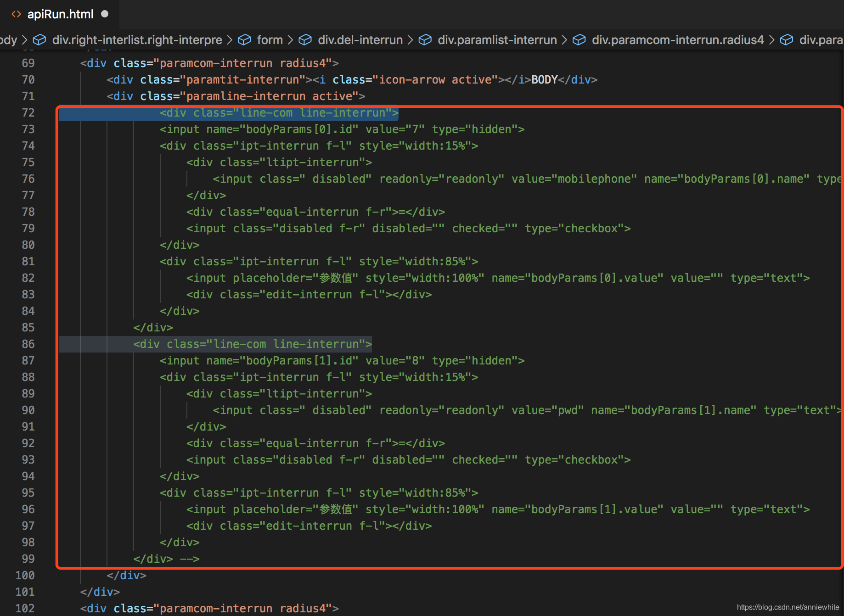Click the unsaved dot on apiRun.html tab
This screenshot has height=616, width=844.
point(105,14)
